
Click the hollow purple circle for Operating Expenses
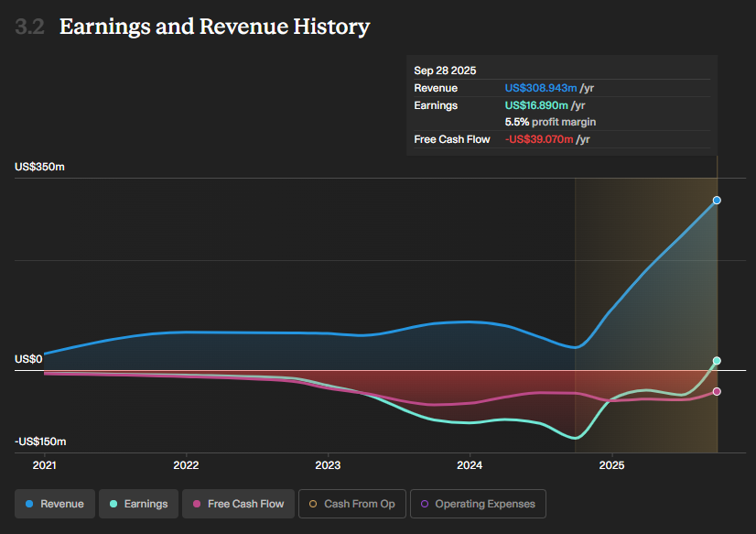tap(425, 504)
